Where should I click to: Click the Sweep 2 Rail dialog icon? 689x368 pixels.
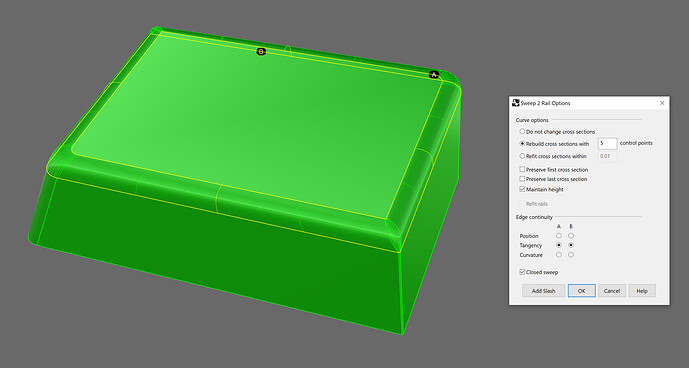point(516,103)
